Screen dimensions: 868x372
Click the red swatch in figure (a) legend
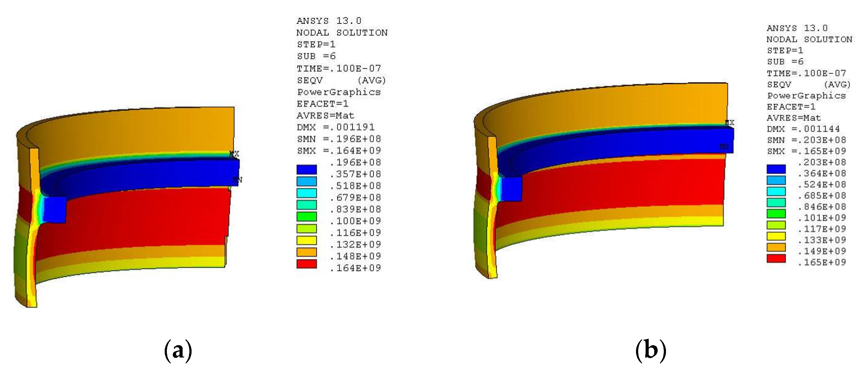306,264
